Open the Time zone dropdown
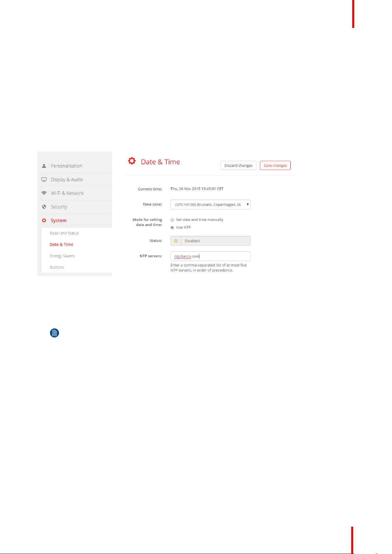Screen dimensions: 392x554 (x=210, y=205)
